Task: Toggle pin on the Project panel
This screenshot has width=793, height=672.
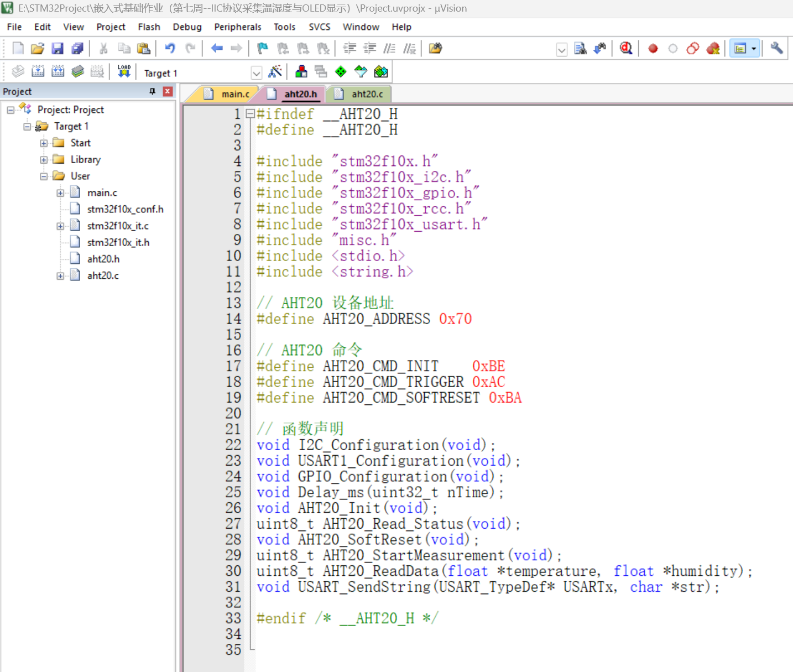Action: 153,91
